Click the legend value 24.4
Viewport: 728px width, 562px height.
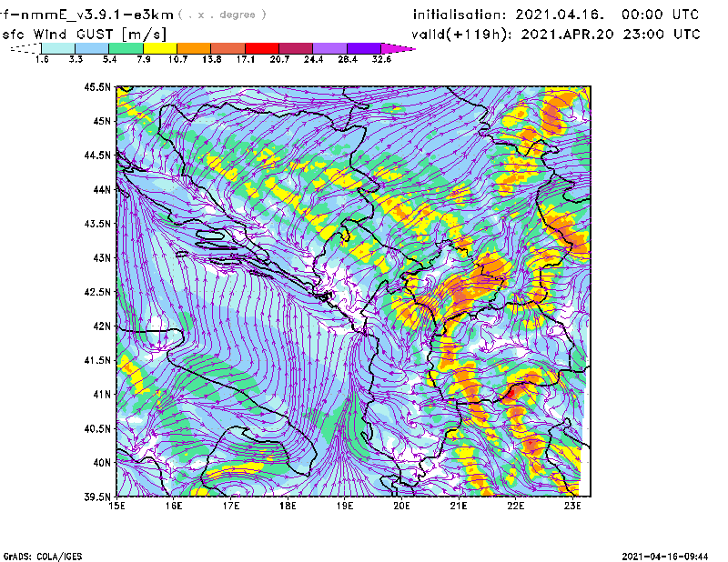[x=313, y=59]
